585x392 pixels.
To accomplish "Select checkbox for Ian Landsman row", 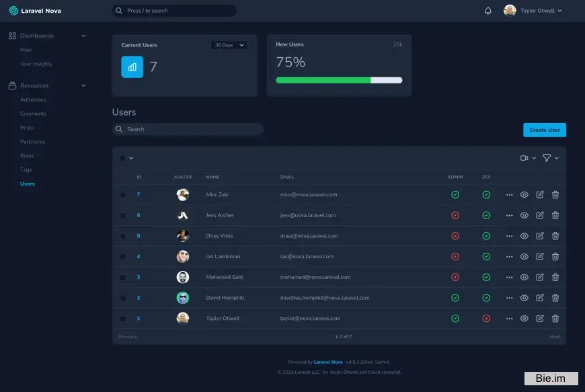I will tap(123, 257).
